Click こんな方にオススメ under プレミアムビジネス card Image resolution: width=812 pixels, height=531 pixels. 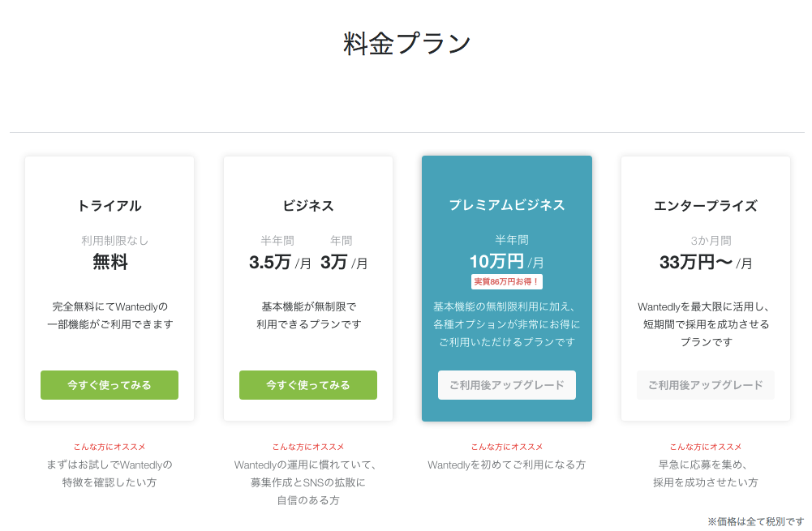[507, 447]
